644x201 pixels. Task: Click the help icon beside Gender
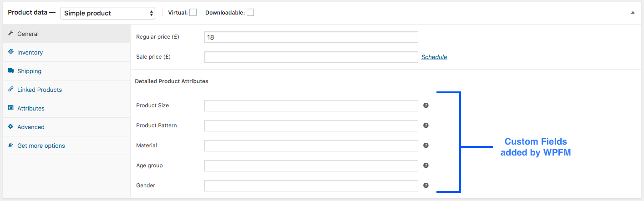tap(426, 186)
